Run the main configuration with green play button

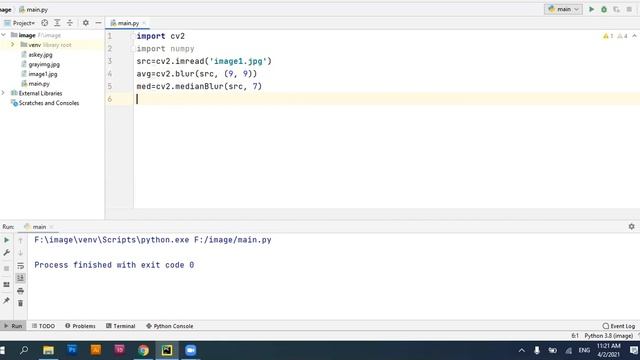pos(591,9)
